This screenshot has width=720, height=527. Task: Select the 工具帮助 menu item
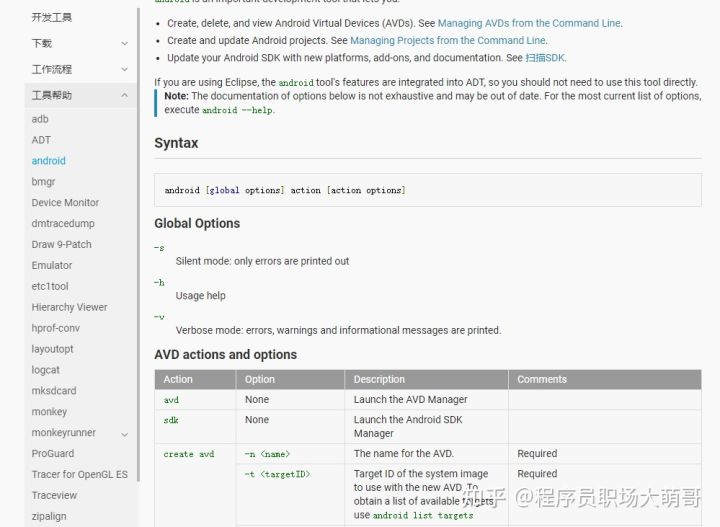pyautogui.click(x=51, y=95)
